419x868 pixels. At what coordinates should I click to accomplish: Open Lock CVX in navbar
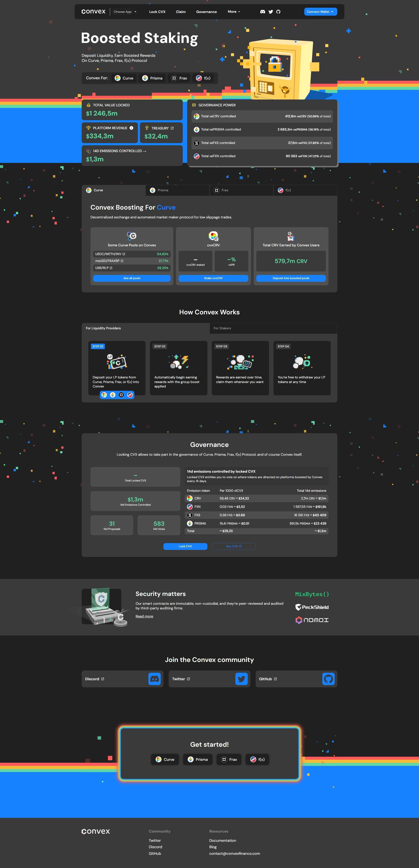[x=157, y=12]
